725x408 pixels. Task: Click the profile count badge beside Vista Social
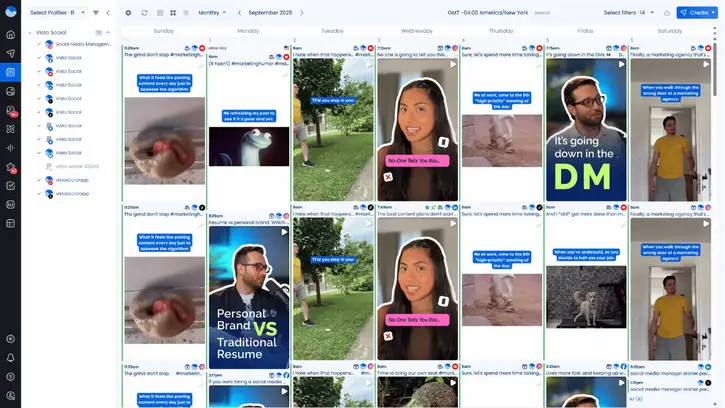click(x=98, y=33)
